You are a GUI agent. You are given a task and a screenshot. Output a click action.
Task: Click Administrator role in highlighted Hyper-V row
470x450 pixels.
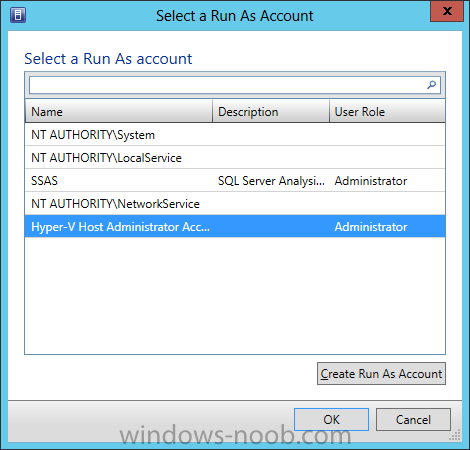click(371, 227)
